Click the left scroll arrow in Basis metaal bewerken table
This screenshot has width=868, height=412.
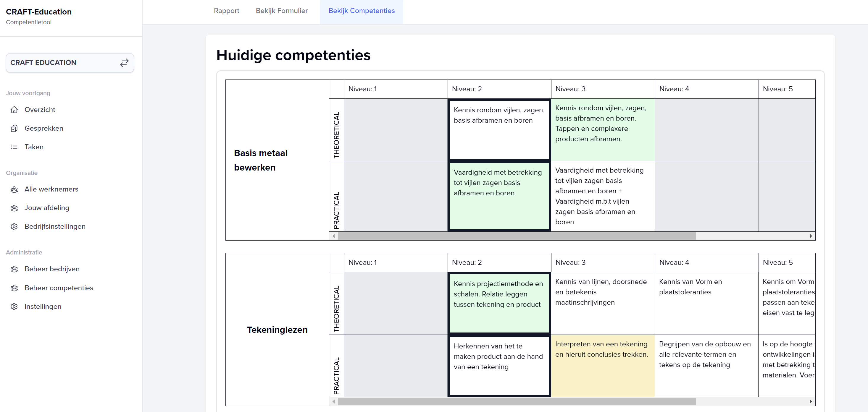(334, 236)
